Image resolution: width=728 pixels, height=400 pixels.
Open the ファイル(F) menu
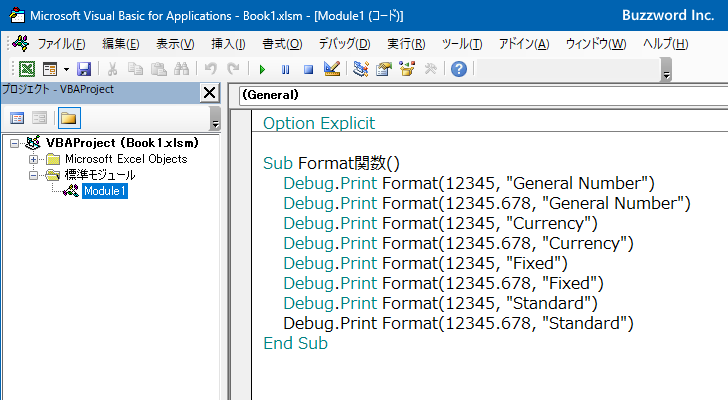61,44
